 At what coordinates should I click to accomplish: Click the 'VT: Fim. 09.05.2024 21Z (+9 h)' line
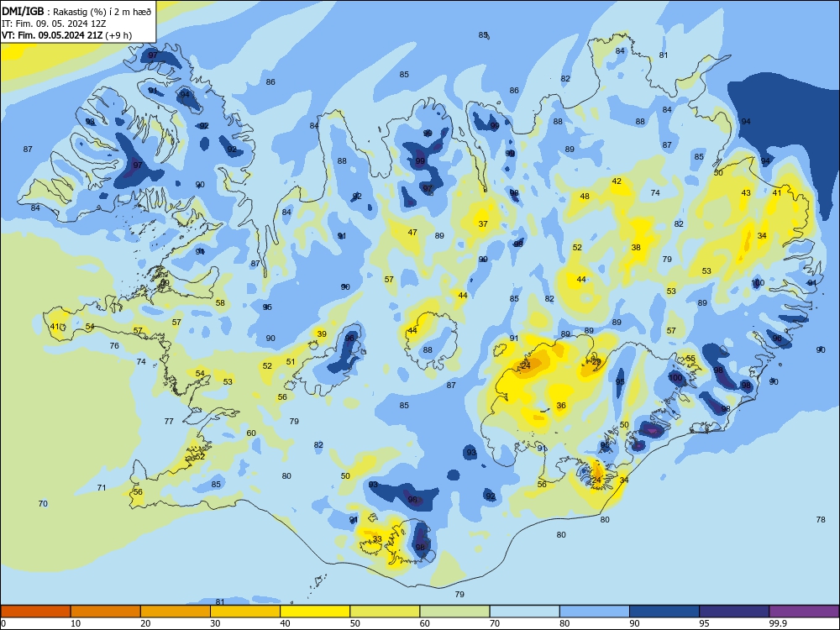pyautogui.click(x=66, y=35)
